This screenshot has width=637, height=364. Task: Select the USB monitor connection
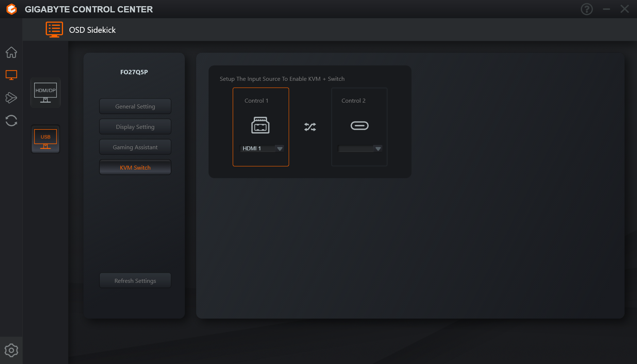45,139
